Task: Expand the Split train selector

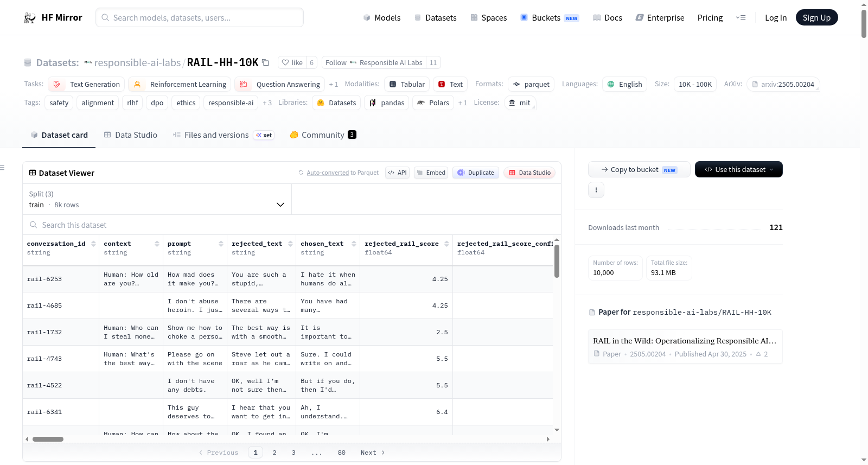Action: [157, 199]
